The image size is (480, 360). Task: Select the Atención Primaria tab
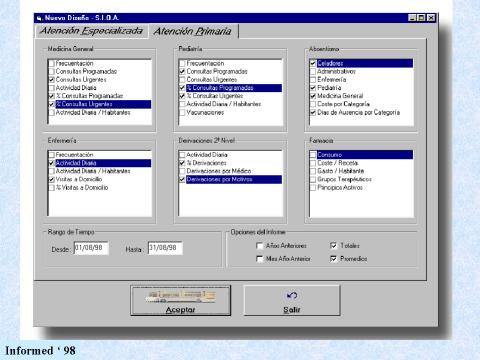point(193,31)
